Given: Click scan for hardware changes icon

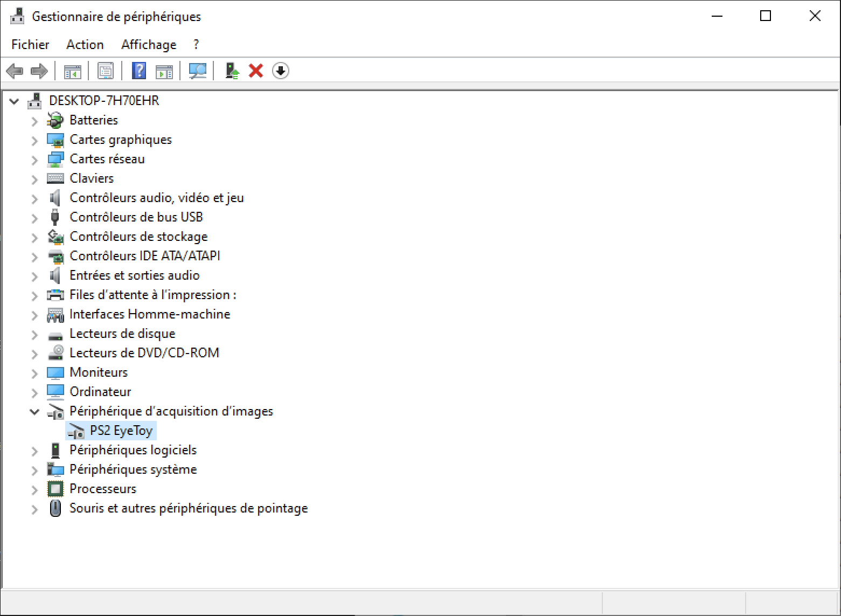Looking at the screenshot, I should (198, 71).
